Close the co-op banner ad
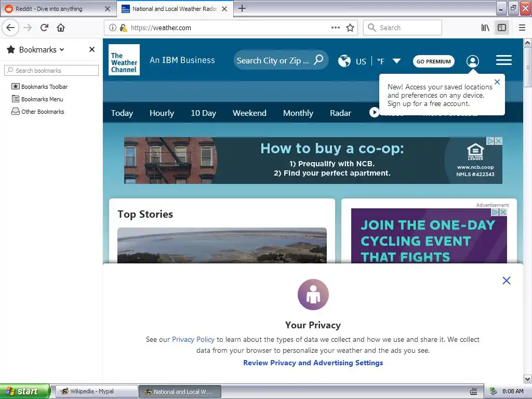 click(x=499, y=141)
